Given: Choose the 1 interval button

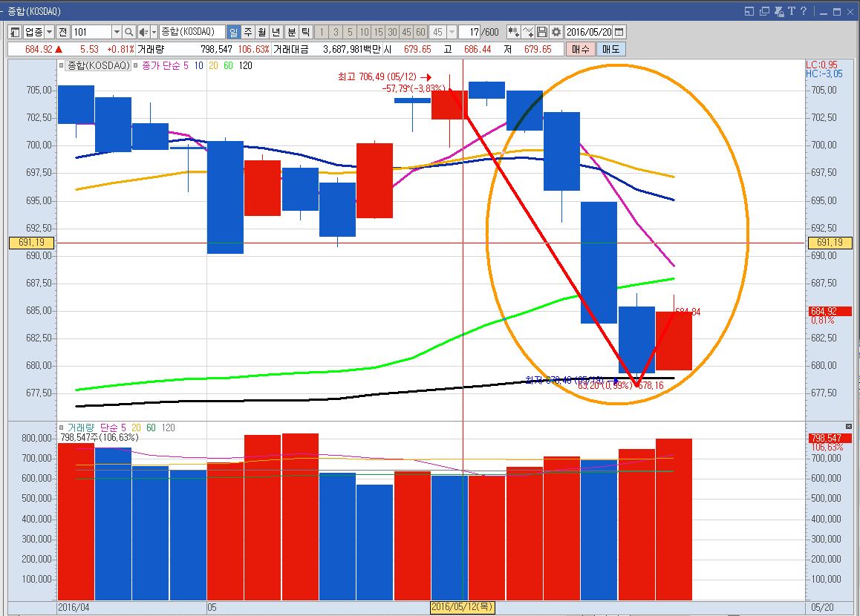Looking at the screenshot, I should [322, 32].
